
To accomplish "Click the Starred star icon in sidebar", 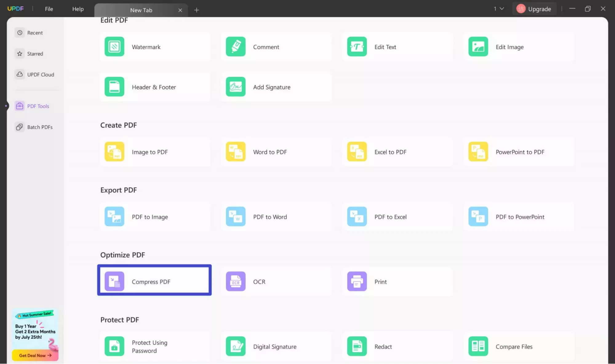I will pyautogui.click(x=20, y=53).
